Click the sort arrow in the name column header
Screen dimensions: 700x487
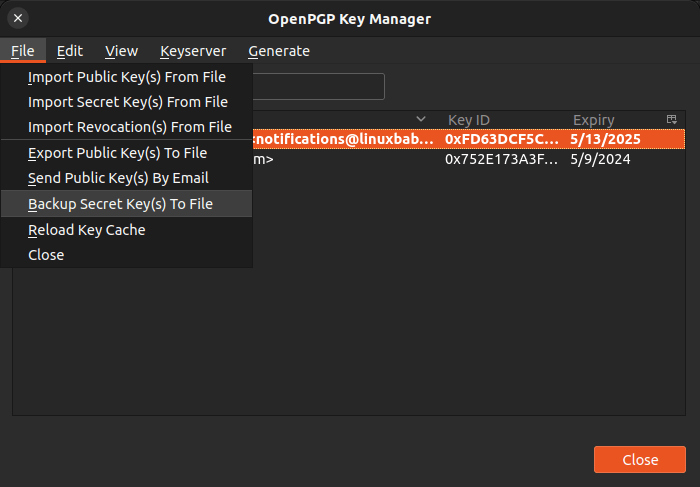click(421, 120)
